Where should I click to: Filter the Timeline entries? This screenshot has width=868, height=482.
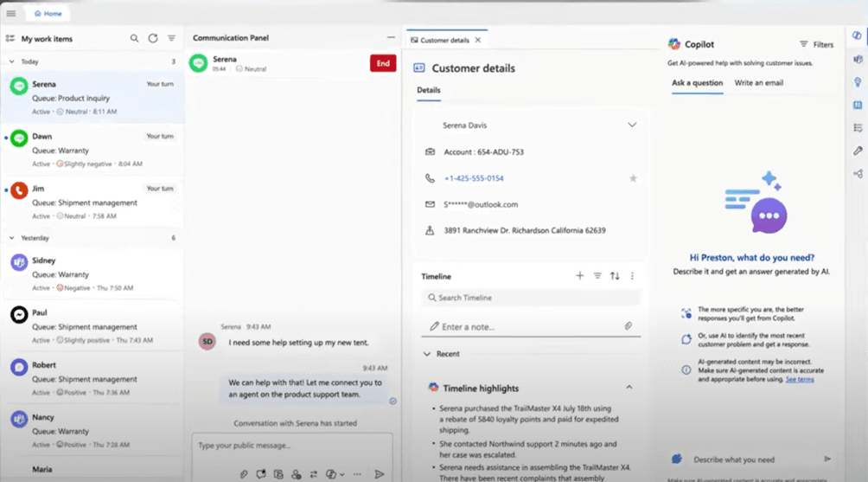[597, 276]
